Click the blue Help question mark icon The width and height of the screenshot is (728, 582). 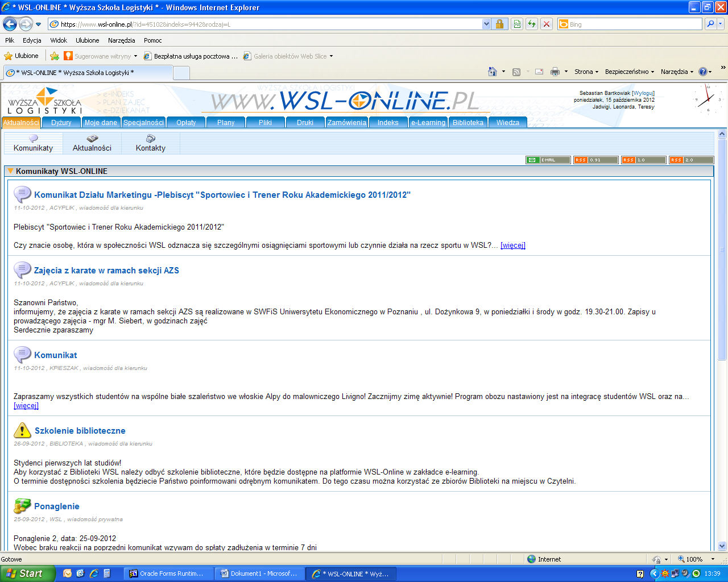(702, 72)
